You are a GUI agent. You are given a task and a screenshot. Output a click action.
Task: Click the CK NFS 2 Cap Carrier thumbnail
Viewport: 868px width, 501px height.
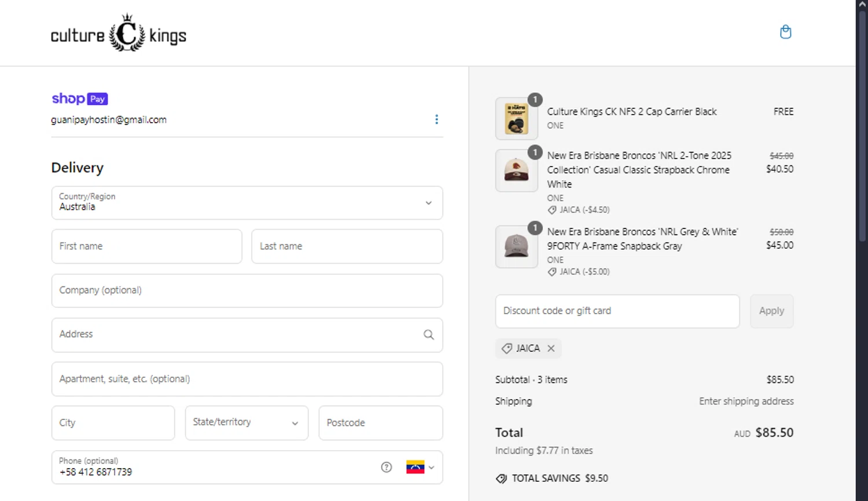(x=516, y=119)
